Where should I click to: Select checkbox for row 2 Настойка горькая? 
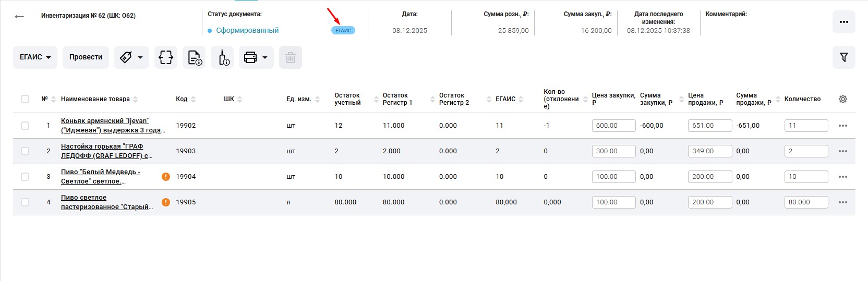(x=25, y=151)
